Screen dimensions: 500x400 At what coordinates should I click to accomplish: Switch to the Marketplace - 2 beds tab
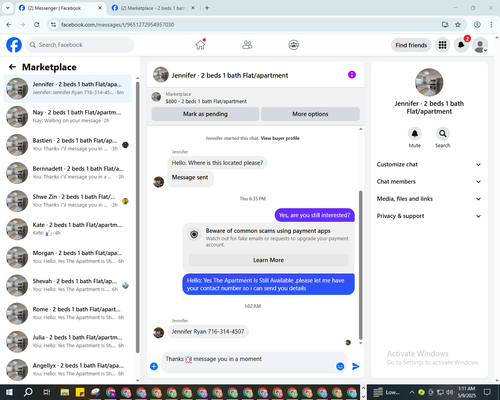point(153,8)
